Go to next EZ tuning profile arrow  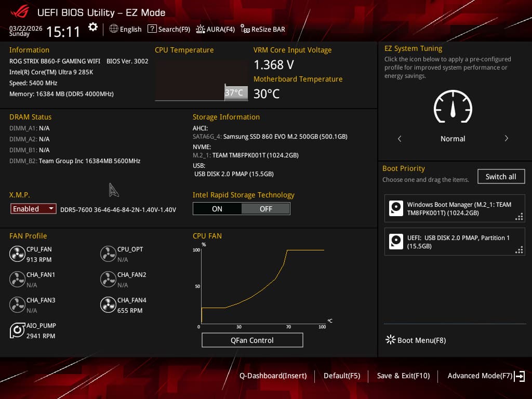(x=506, y=138)
